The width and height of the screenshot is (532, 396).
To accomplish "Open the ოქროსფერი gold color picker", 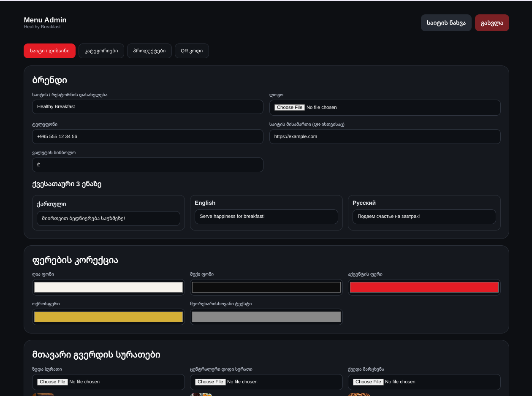I will [x=109, y=317].
